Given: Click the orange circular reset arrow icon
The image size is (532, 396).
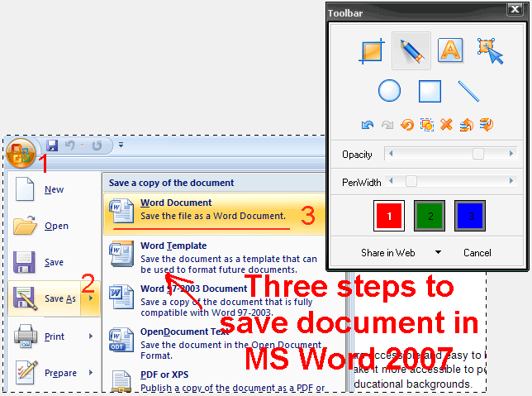Looking at the screenshot, I should [x=407, y=125].
